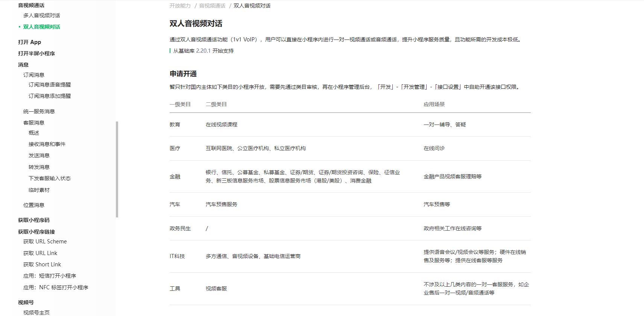This screenshot has height=316, width=644.
Task: Go to 统一服务消息 page
Action: pyautogui.click(x=39, y=111)
